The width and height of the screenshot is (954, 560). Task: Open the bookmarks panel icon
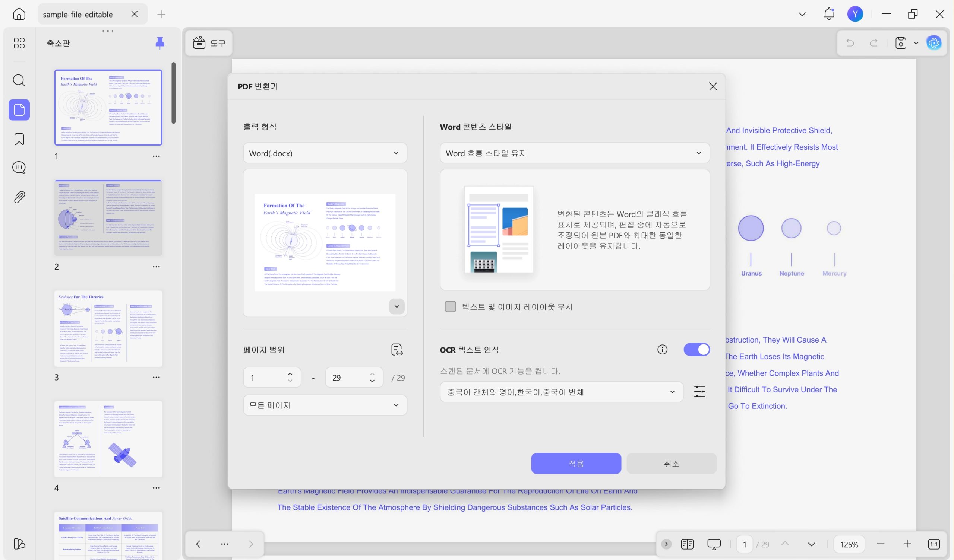pyautogui.click(x=19, y=139)
